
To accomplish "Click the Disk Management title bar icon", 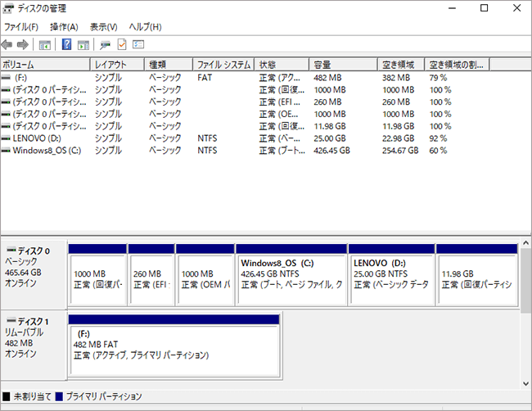I will [x=8, y=8].
